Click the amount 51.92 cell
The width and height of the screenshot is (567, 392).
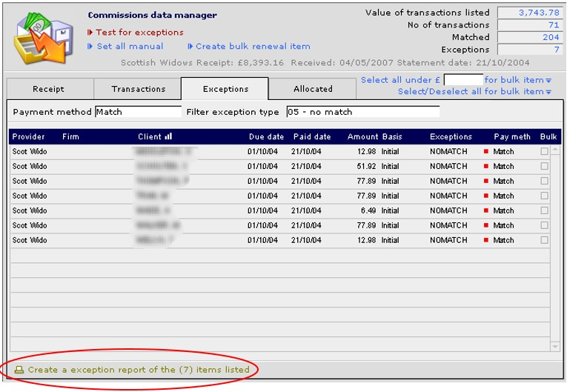(366, 166)
